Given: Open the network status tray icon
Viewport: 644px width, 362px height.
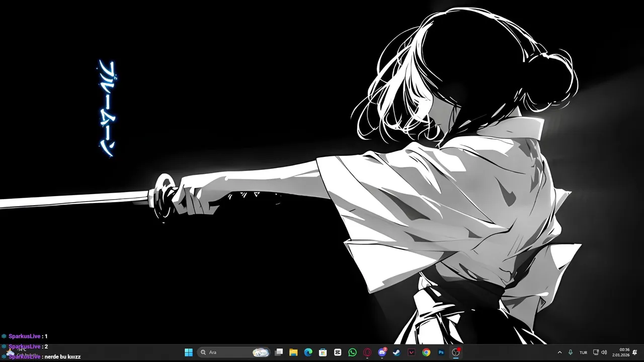Looking at the screenshot, I should (596, 352).
